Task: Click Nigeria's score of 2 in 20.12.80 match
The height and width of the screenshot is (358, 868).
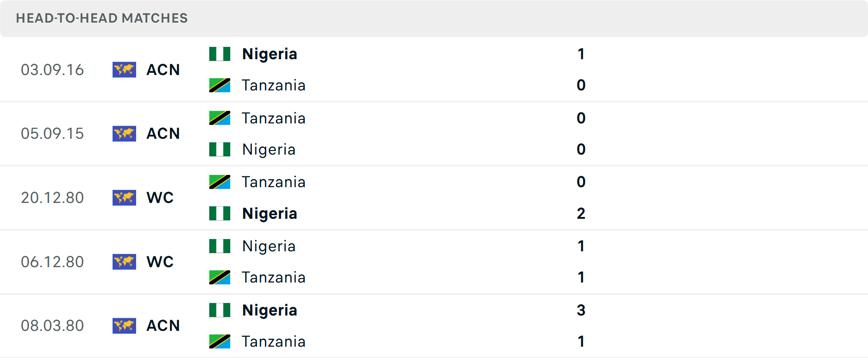Action: 581,214
